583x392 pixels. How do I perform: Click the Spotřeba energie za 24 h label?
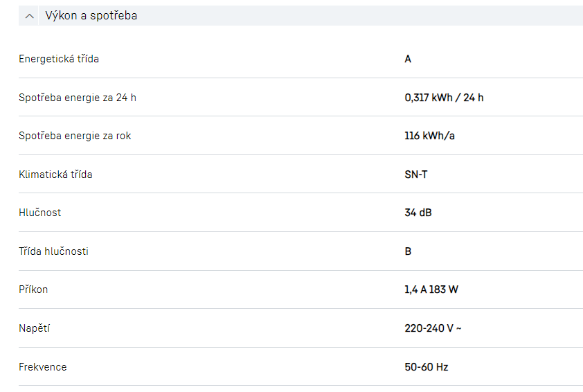click(x=78, y=98)
